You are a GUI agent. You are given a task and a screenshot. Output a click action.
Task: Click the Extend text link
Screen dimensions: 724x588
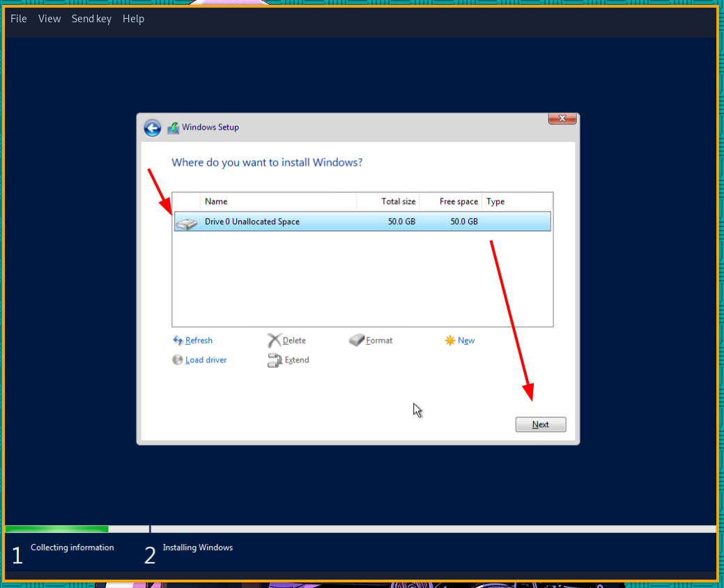297,360
